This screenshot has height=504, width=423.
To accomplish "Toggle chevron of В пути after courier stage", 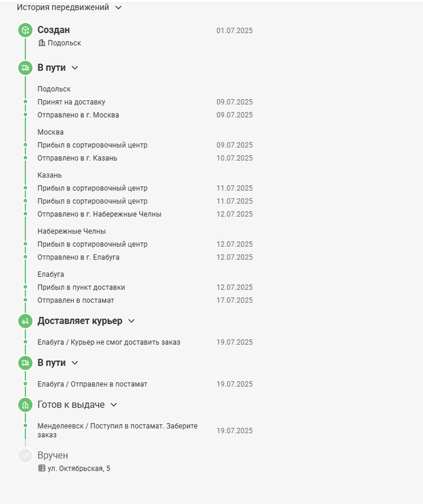I will tap(75, 363).
